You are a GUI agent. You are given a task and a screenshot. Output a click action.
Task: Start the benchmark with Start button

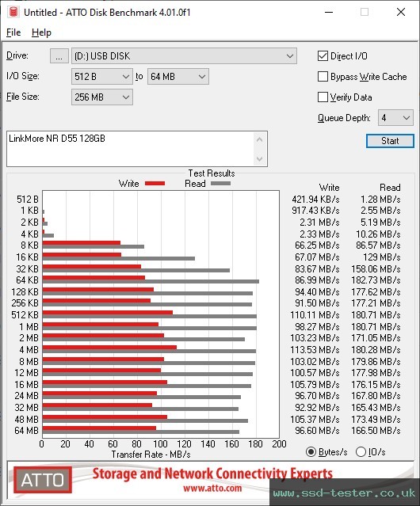tap(390, 141)
